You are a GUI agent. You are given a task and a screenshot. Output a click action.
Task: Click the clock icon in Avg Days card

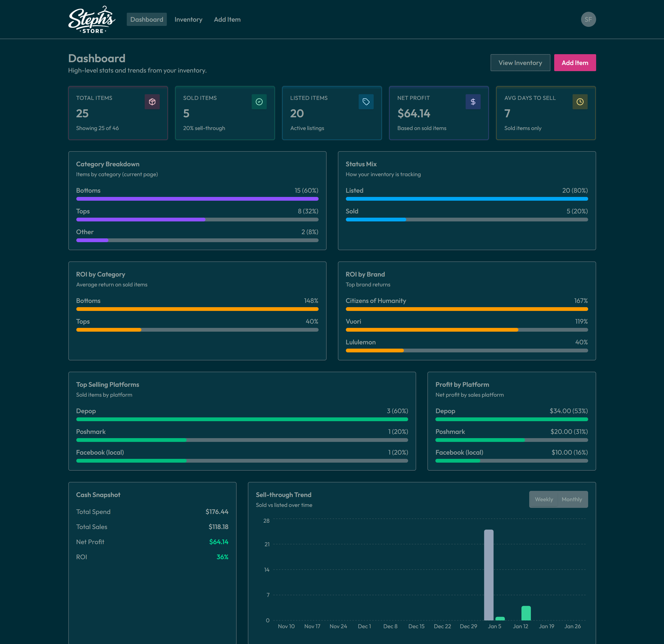[x=580, y=102]
